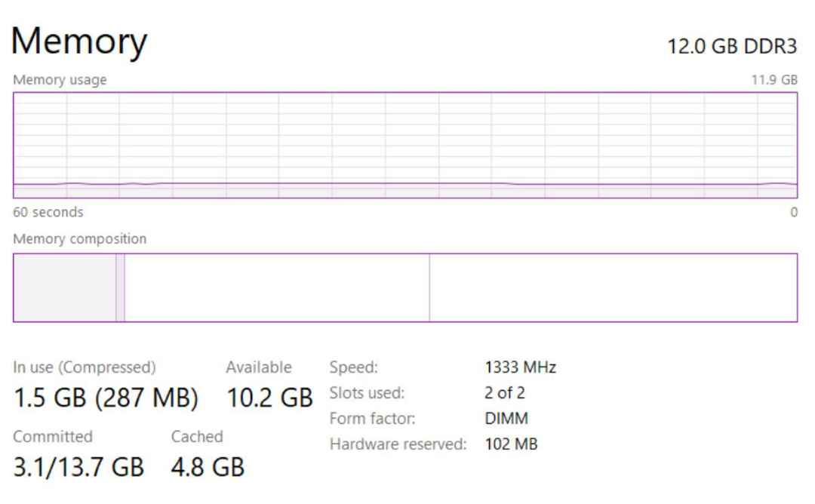Click the 10.2 GB Available value
The width and height of the screenshot is (815, 504).
click(269, 398)
